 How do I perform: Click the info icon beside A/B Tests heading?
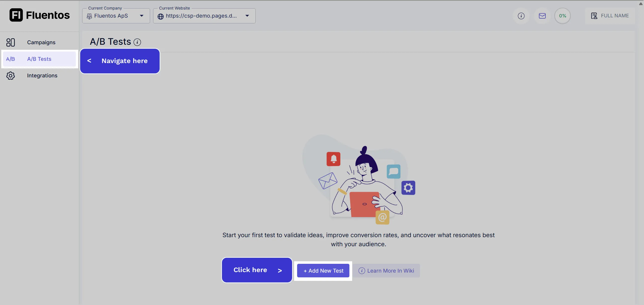(137, 42)
